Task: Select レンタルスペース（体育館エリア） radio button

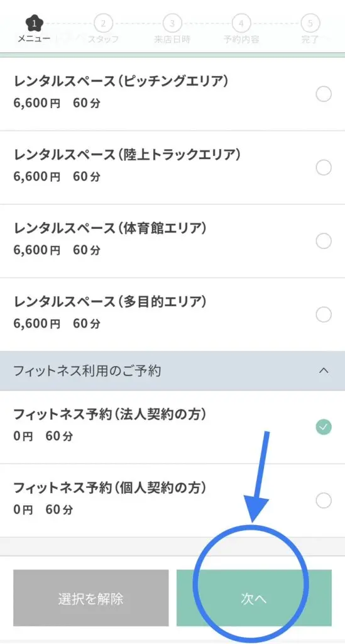Action: [324, 241]
